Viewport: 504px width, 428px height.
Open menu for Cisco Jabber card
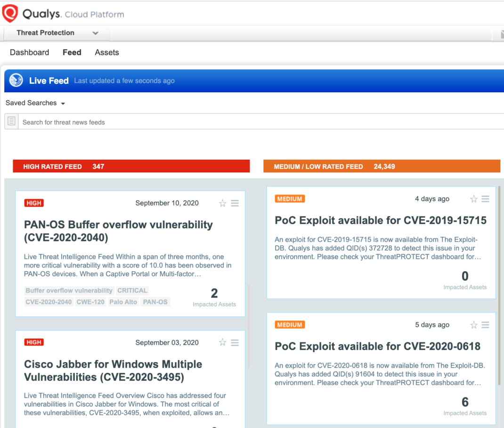click(x=235, y=342)
